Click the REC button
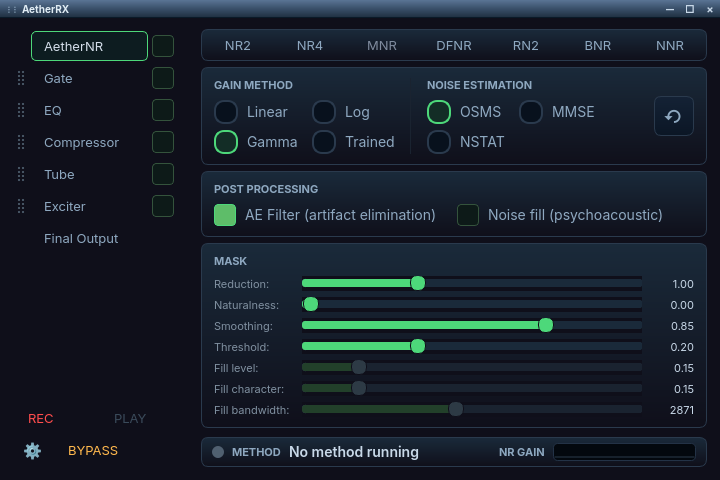 pyautogui.click(x=40, y=419)
